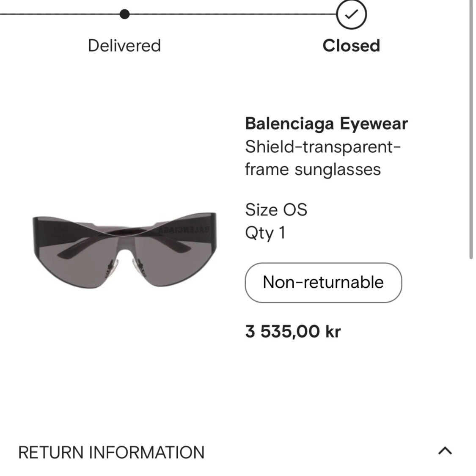Click the left lens of the sunglasses
This screenshot has height=476, width=476.
[x=76, y=261]
